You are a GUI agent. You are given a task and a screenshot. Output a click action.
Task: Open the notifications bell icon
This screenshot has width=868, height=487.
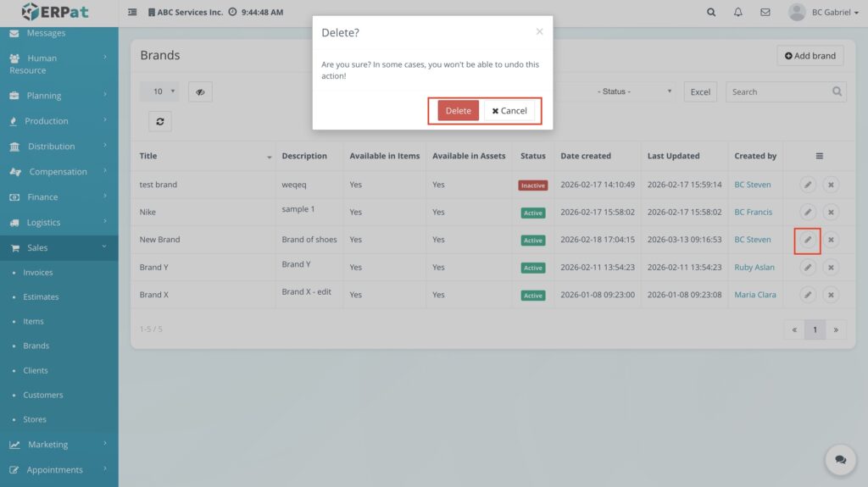click(737, 13)
